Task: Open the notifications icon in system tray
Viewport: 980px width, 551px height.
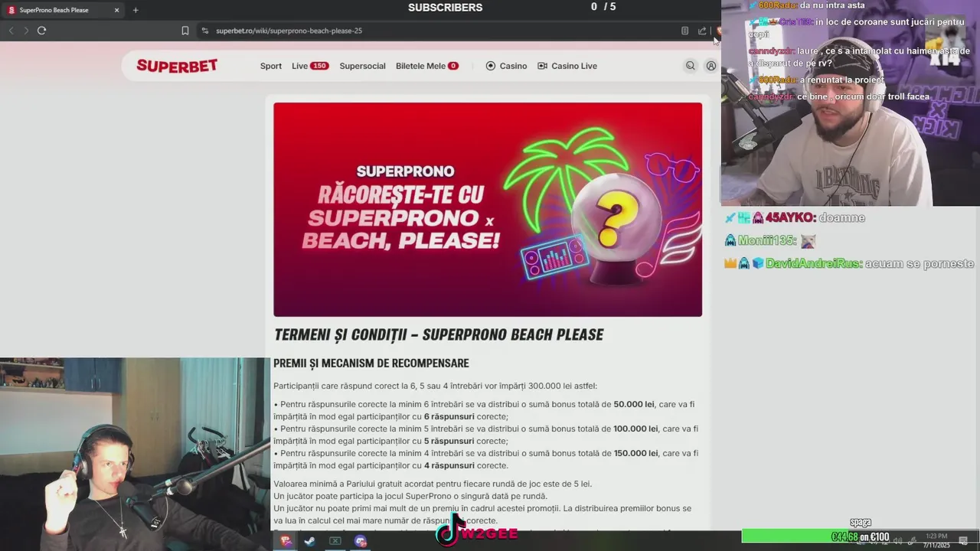Action: point(963,540)
